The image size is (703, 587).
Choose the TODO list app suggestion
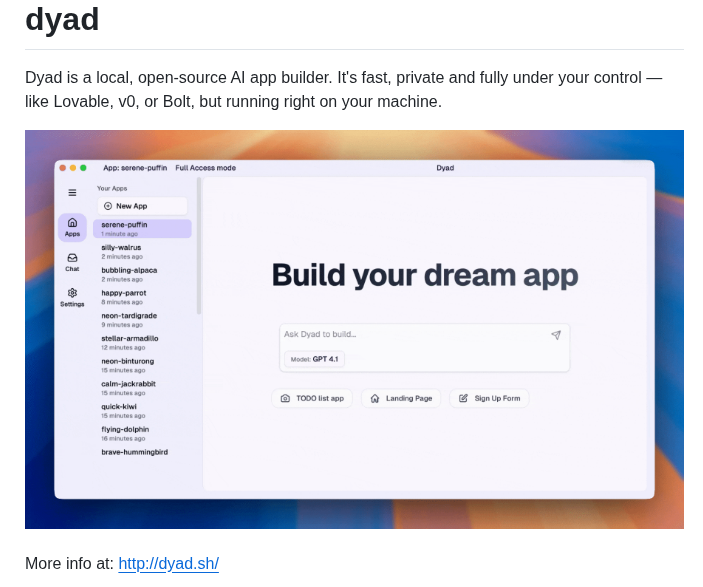pyautogui.click(x=312, y=398)
